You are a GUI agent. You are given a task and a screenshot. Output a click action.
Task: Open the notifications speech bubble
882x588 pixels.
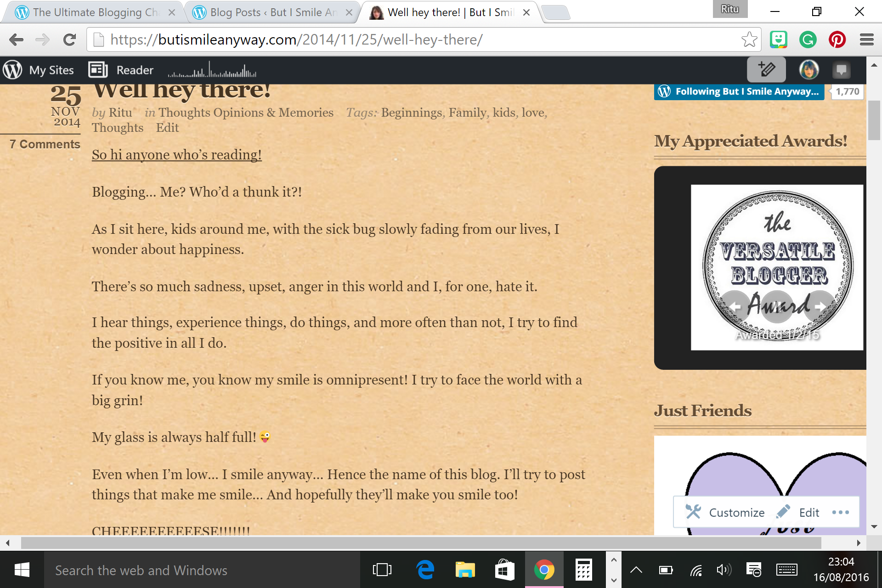pyautogui.click(x=842, y=69)
